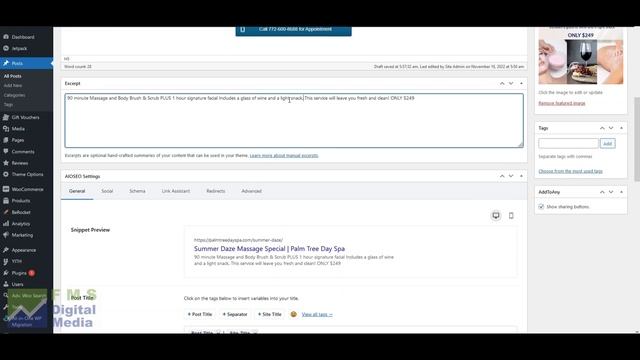Click the Media library icon
640x360 pixels.
click(x=6, y=129)
